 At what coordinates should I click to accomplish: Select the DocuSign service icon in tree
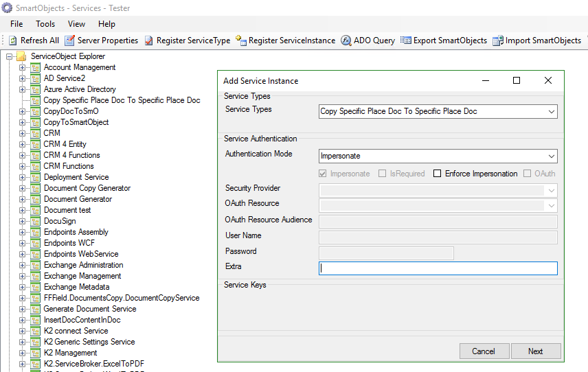coord(36,221)
